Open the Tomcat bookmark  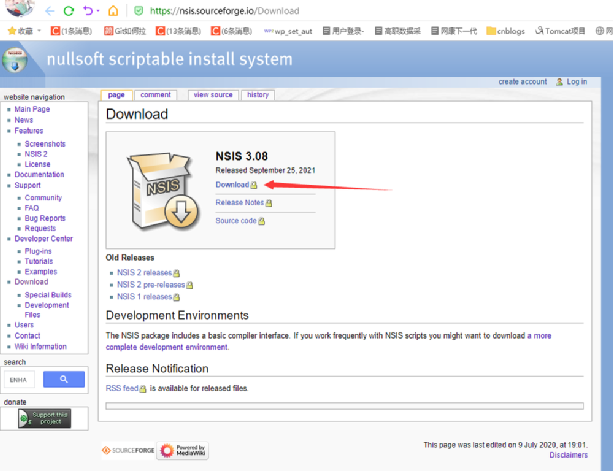pyautogui.click(x=560, y=31)
